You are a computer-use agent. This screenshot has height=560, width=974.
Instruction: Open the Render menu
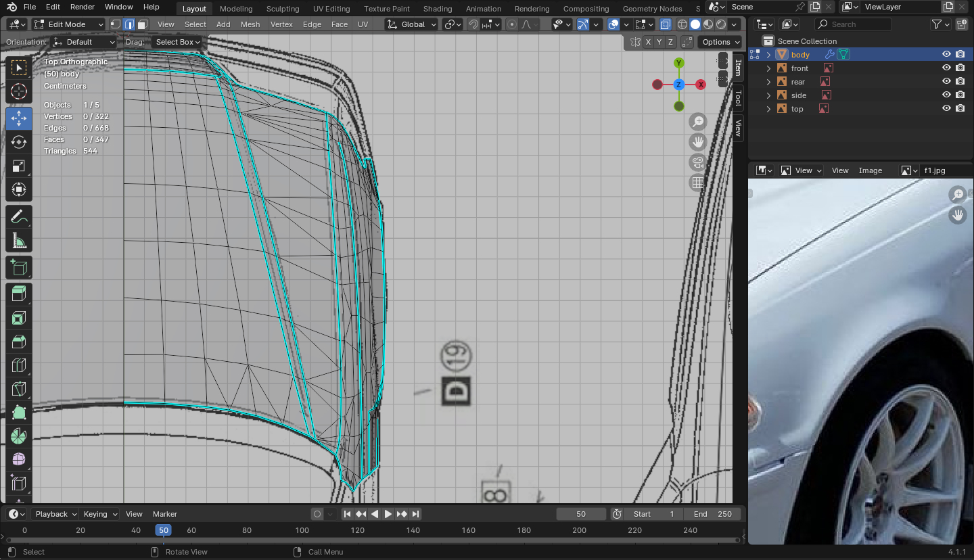tap(83, 7)
